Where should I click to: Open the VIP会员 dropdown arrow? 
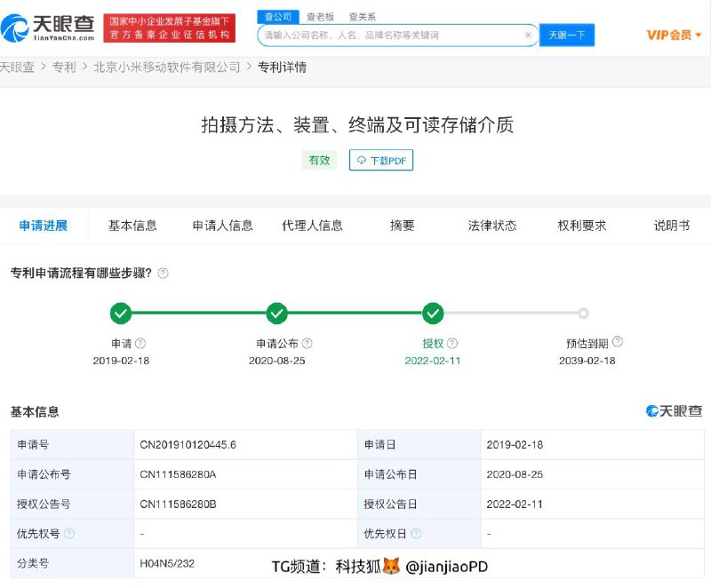[x=699, y=35]
